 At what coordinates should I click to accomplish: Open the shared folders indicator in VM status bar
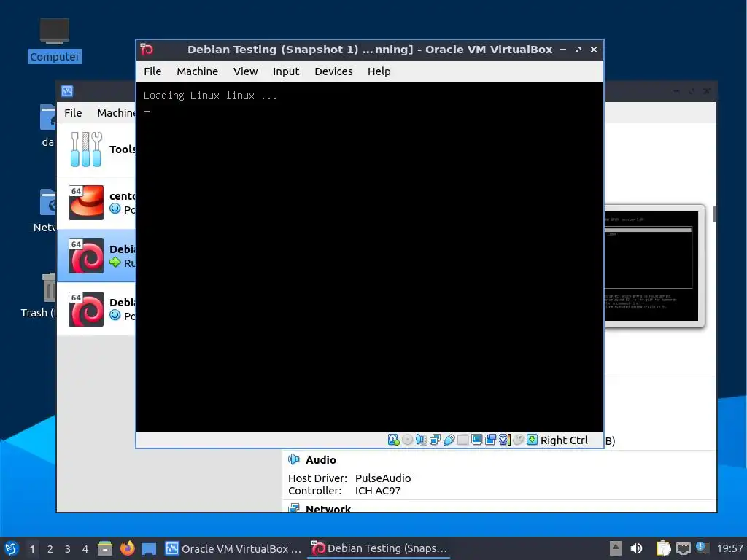(462, 440)
